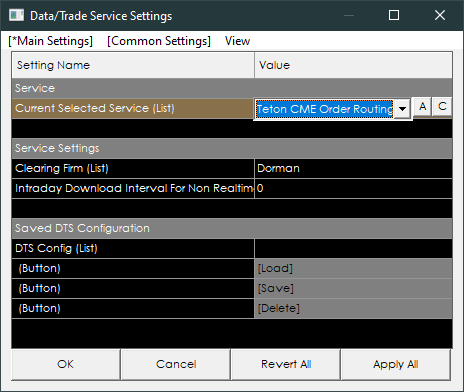The width and height of the screenshot is (464, 392).
Task: Click the [Delete] configuration button
Action: (x=353, y=308)
